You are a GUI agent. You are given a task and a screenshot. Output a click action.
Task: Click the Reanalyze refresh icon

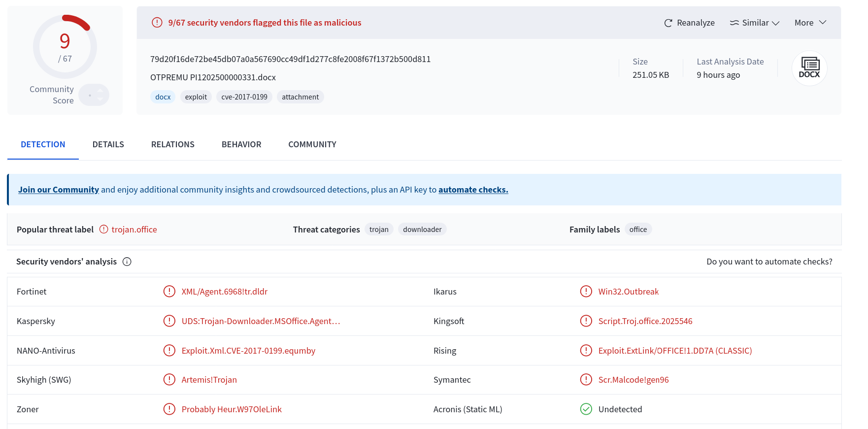(668, 23)
